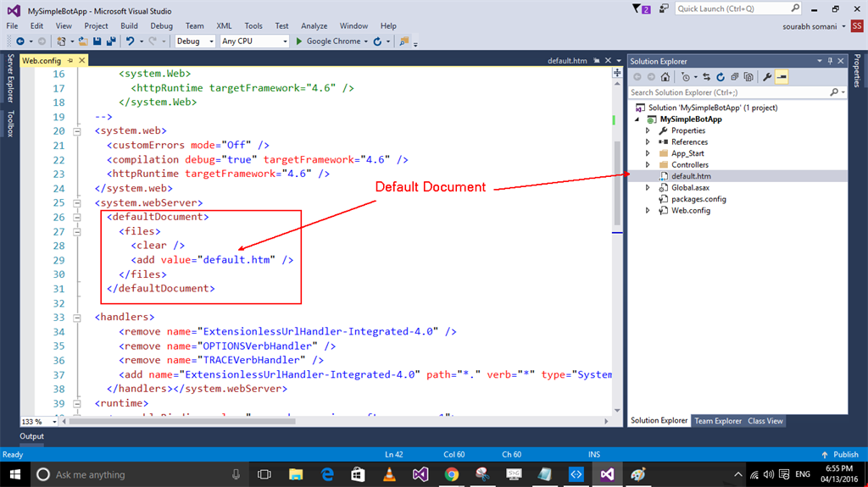Click the Undo icon in toolbar
This screenshot has height=487, width=868.
pyautogui.click(x=130, y=41)
